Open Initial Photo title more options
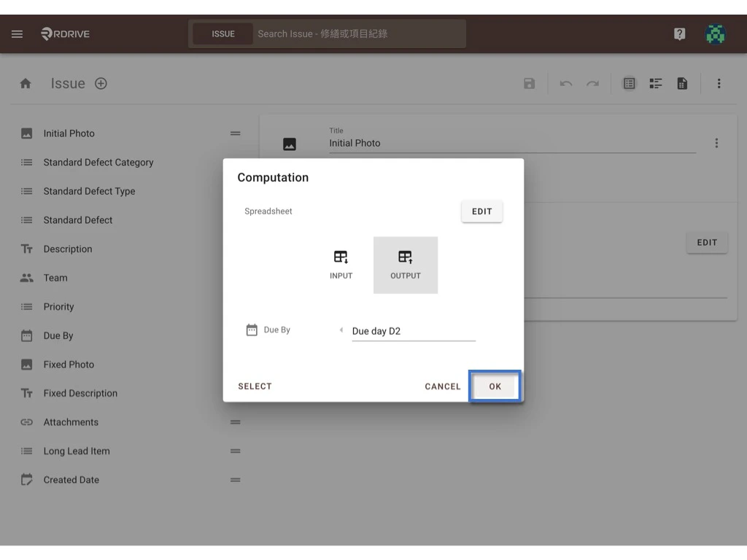Viewport: 747px width, 560px height. click(716, 144)
